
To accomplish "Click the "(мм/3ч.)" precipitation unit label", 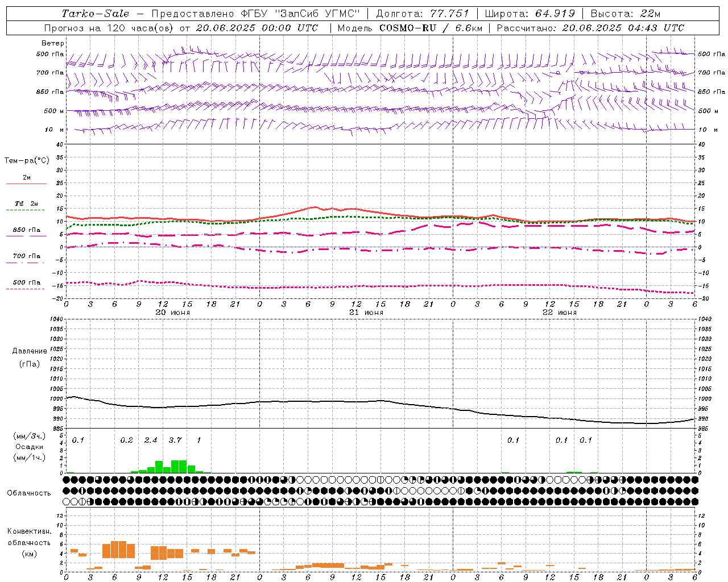I will pos(29,436).
